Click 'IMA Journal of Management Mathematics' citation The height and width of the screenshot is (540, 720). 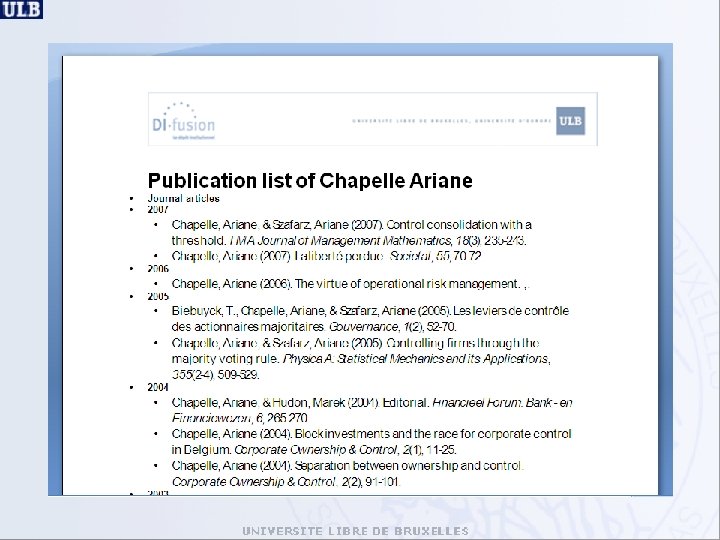[x=340, y=241]
